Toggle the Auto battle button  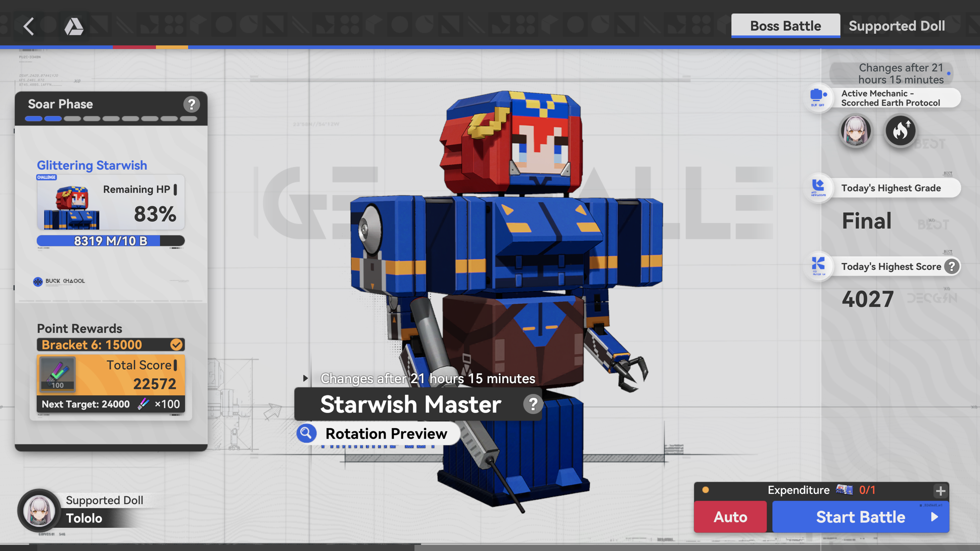[x=730, y=517]
